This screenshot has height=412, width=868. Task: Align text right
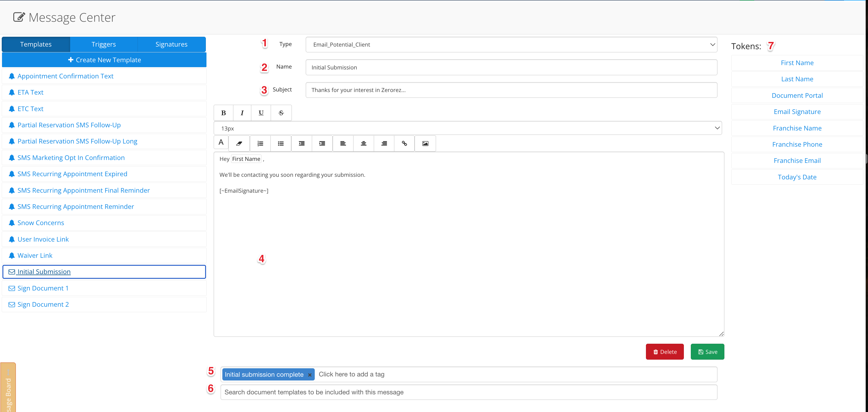pyautogui.click(x=384, y=144)
